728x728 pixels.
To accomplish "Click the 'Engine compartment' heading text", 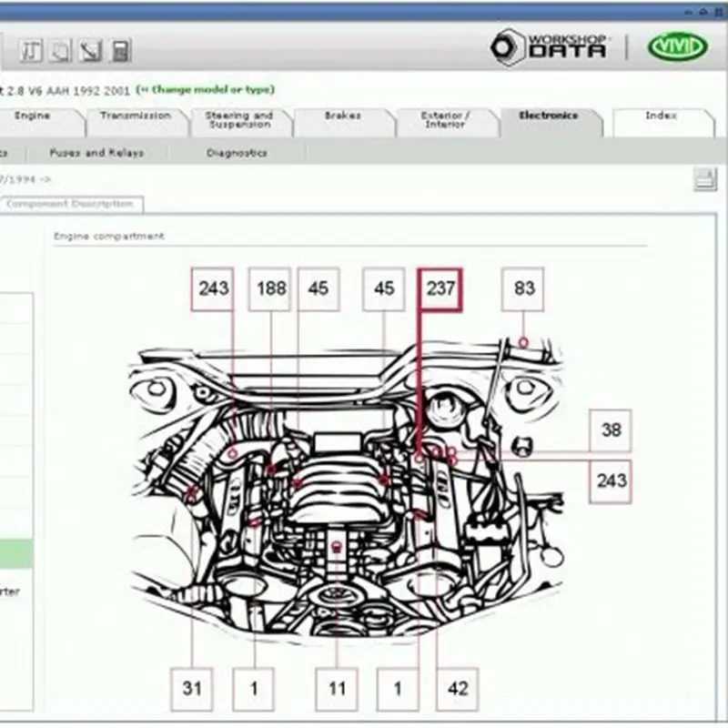I will [x=109, y=237].
